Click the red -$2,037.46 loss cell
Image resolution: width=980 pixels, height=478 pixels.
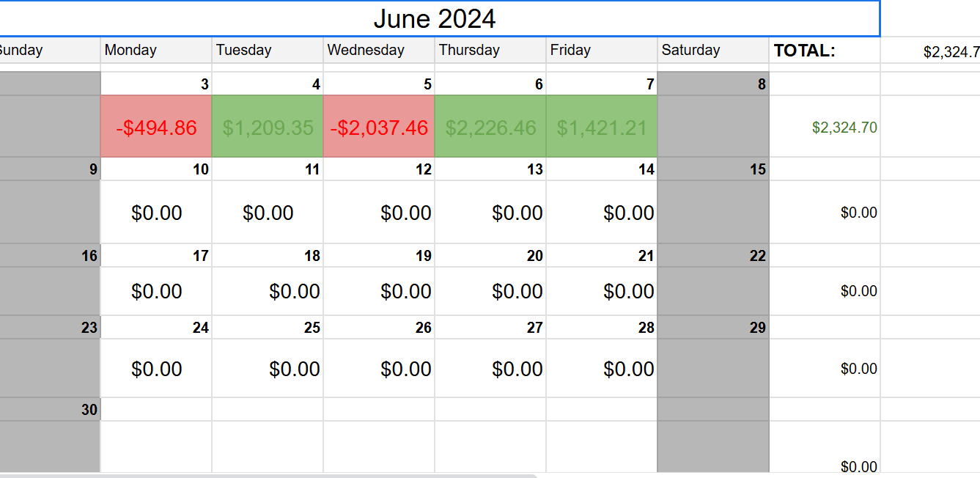pos(379,128)
